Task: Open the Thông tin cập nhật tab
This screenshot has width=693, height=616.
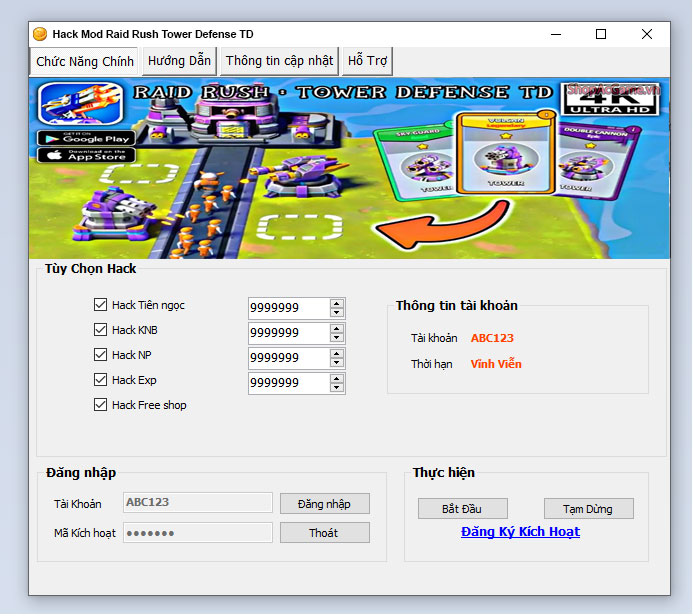Action: [279, 61]
